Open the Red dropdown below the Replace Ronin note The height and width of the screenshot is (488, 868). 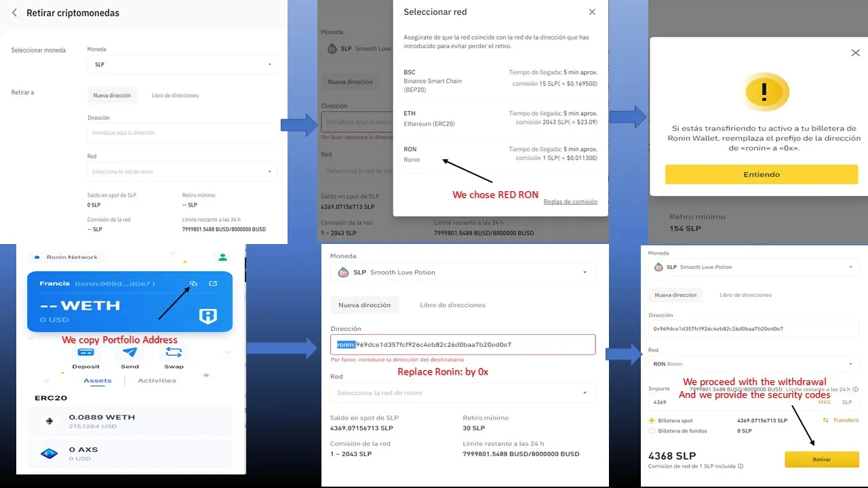(x=462, y=392)
